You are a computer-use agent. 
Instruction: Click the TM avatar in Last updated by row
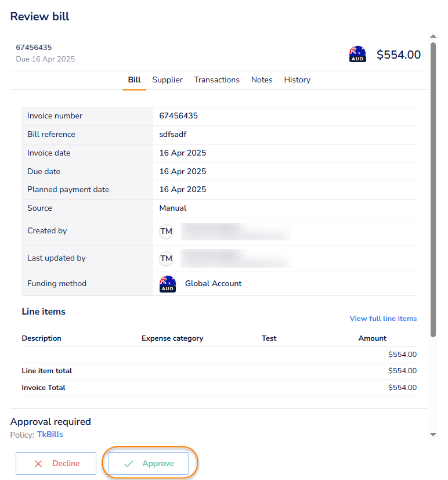pos(167,258)
